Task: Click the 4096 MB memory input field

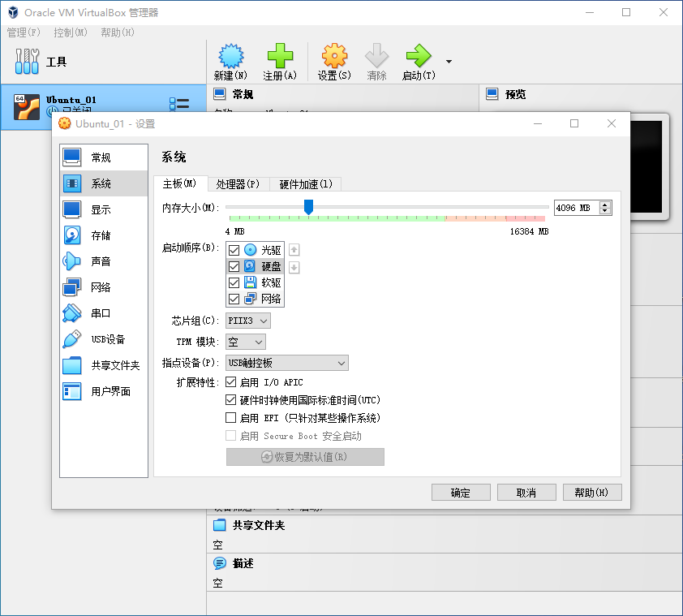Action: [x=576, y=208]
